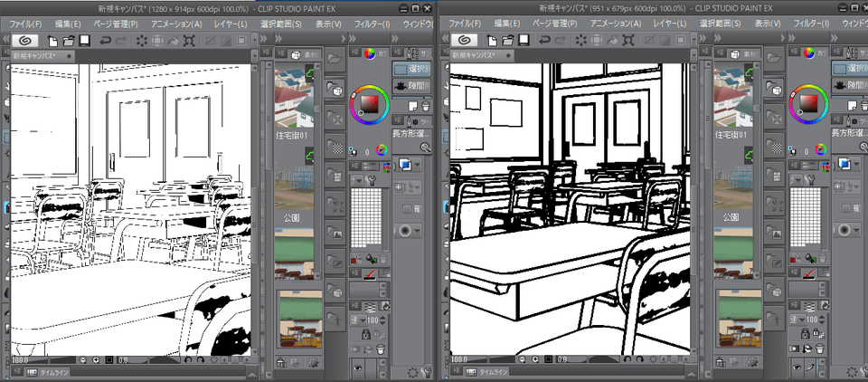
Task: Toggle layer visibility eye in left window
Action: (x=356, y=368)
